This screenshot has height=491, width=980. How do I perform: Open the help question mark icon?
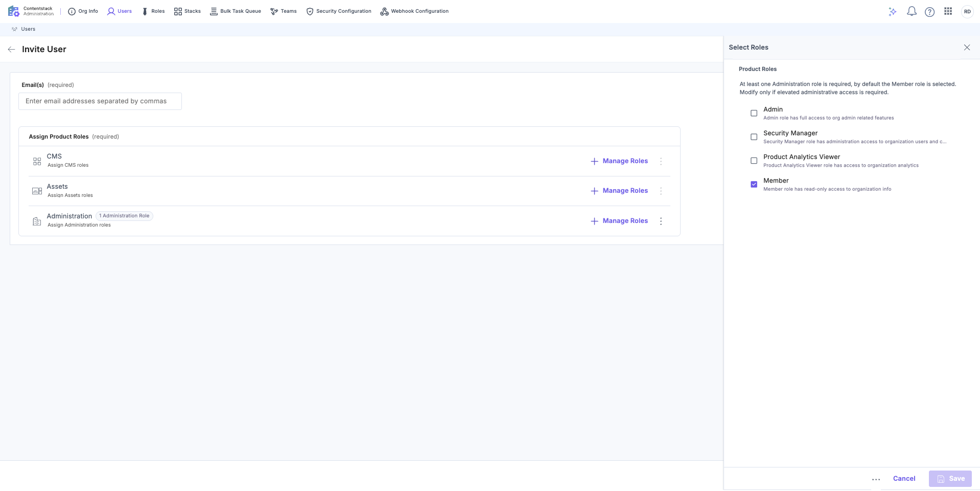930,12
